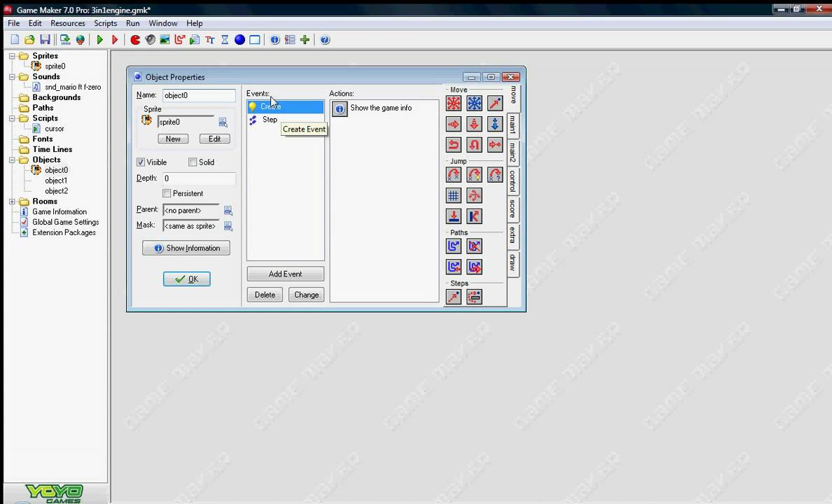
Task: Click the OK button in Object Properties
Action: [187, 279]
